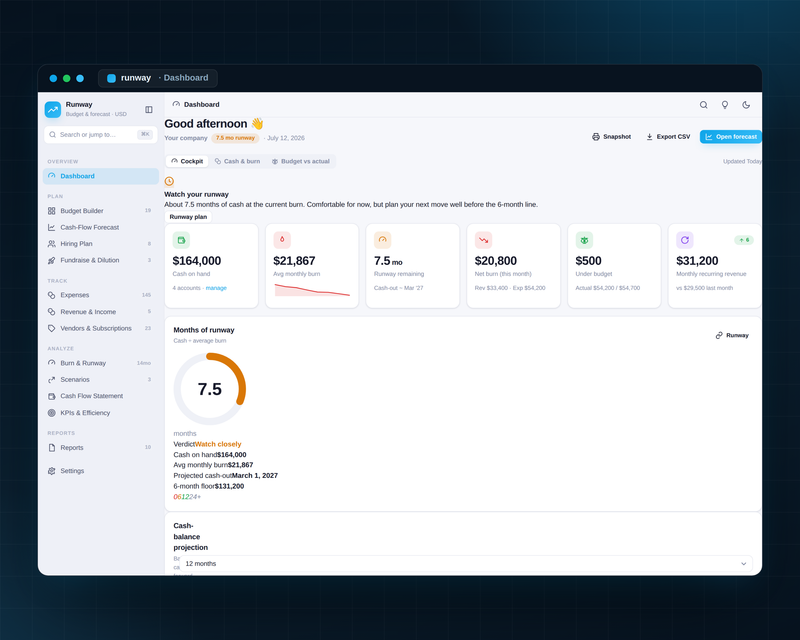Click the Expenses coins icon
This screenshot has height=640, width=800.
point(52,295)
